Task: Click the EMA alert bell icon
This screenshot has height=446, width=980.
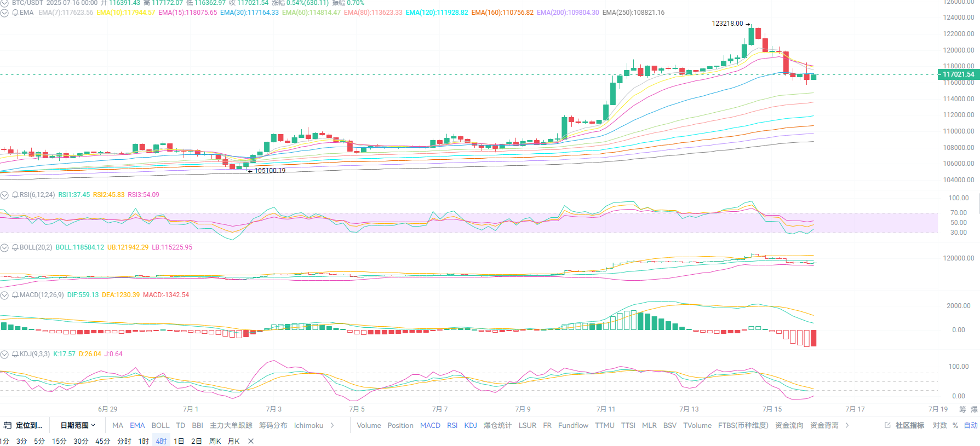Action: [15, 13]
